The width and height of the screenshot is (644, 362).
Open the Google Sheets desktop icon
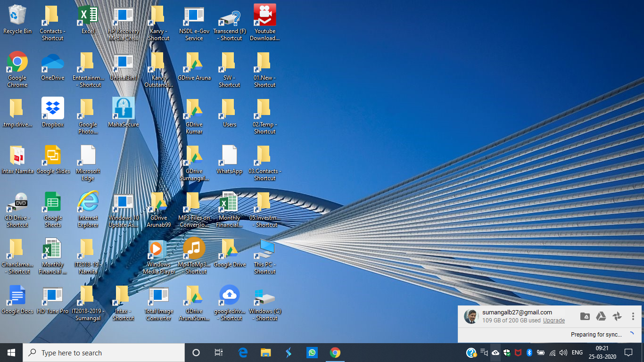(x=53, y=209)
